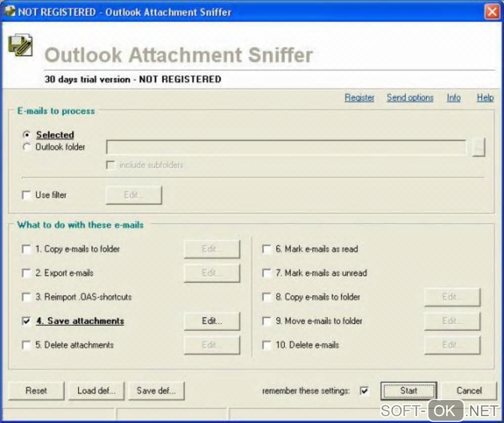Click the Use filter Edit button
The width and height of the screenshot is (504, 423).
[134, 195]
